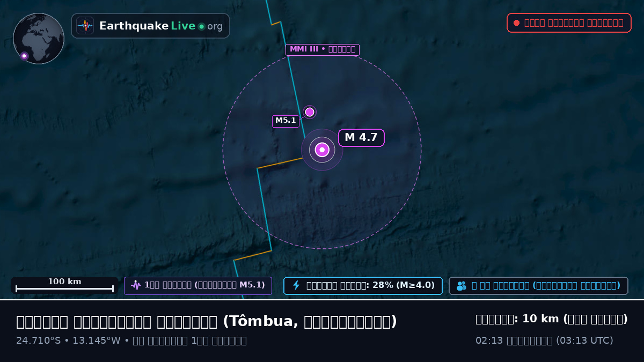Click the 100 km scale bar
The image size is (644, 362).
[64, 285]
